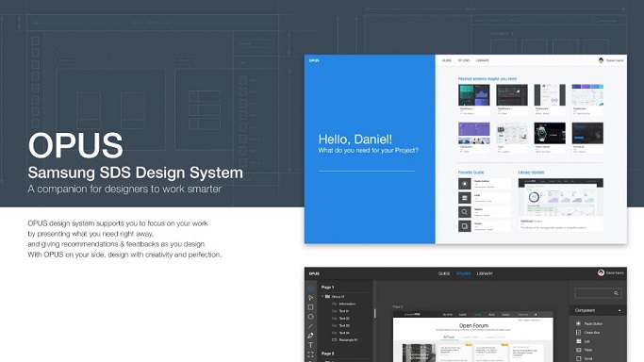This screenshot has height=362, width=644.
Task: Click the 'Radio Button' component label
Action: pyautogui.click(x=593, y=324)
